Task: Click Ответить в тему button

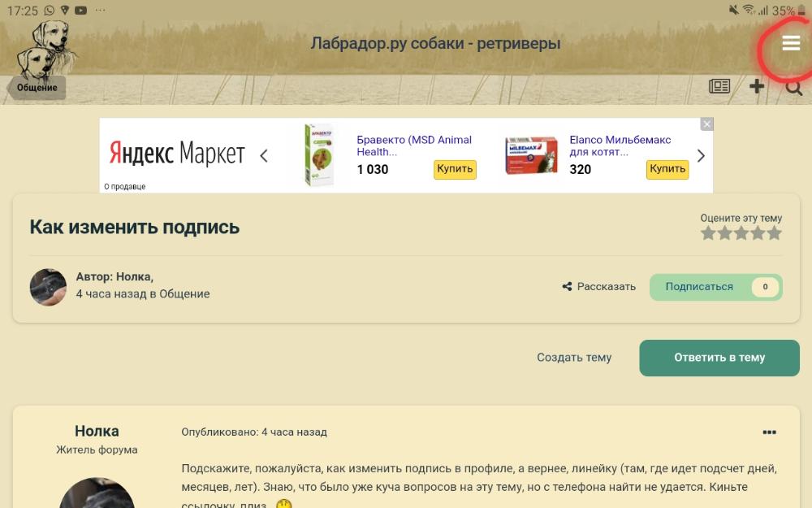Action: tap(719, 358)
